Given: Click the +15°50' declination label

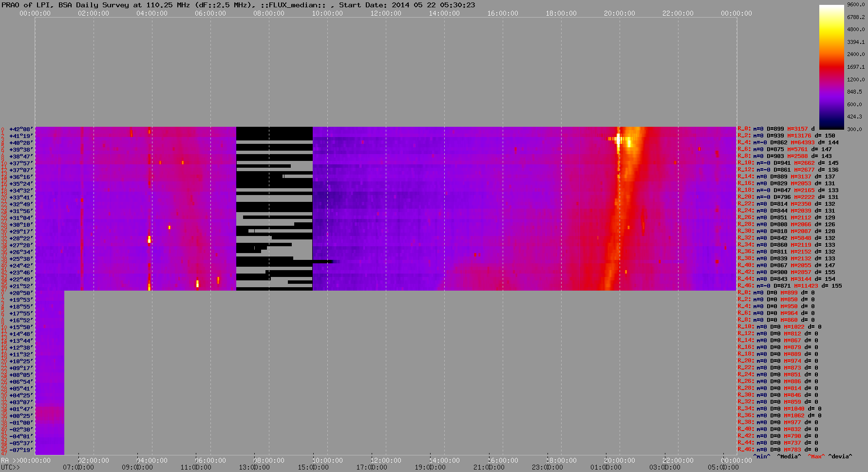Looking at the screenshot, I should pyautogui.click(x=21, y=327).
